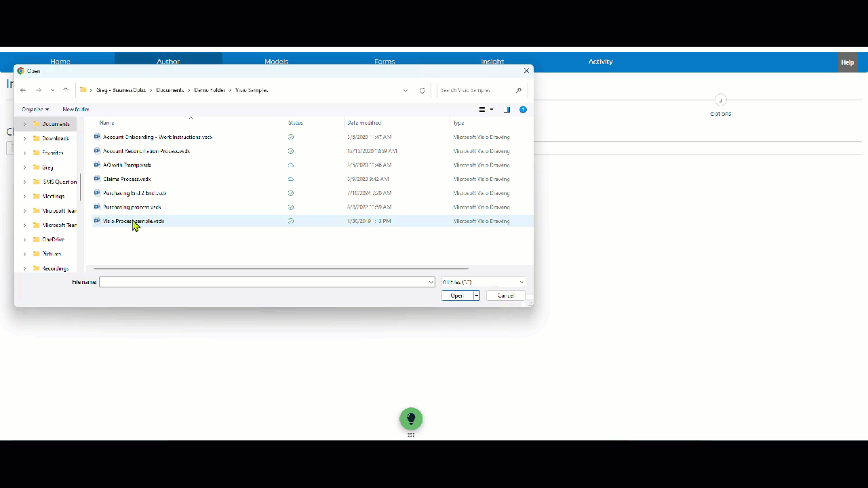Image resolution: width=868 pixels, height=488 pixels.
Task: Select Purchasing process.vsdx file
Action: pyautogui.click(x=132, y=207)
